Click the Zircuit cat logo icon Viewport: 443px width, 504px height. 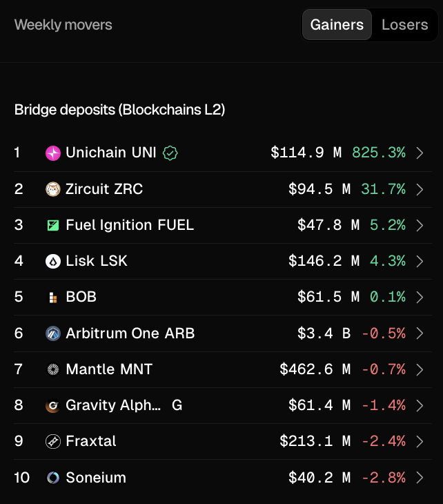click(x=53, y=189)
